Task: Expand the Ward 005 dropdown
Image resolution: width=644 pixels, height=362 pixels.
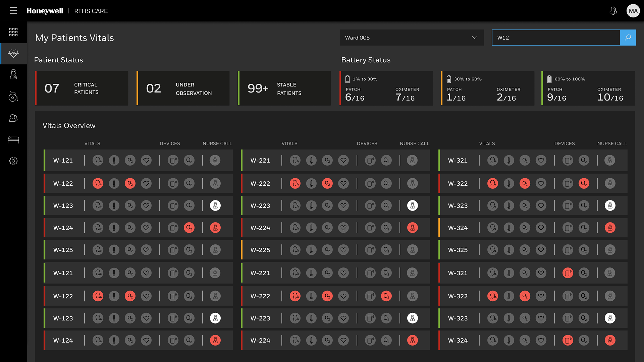Action: (x=412, y=38)
